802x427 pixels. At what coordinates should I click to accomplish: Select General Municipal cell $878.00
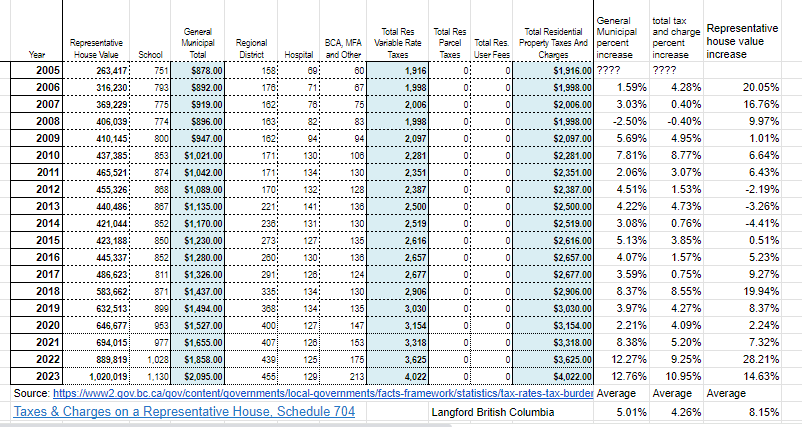197,71
